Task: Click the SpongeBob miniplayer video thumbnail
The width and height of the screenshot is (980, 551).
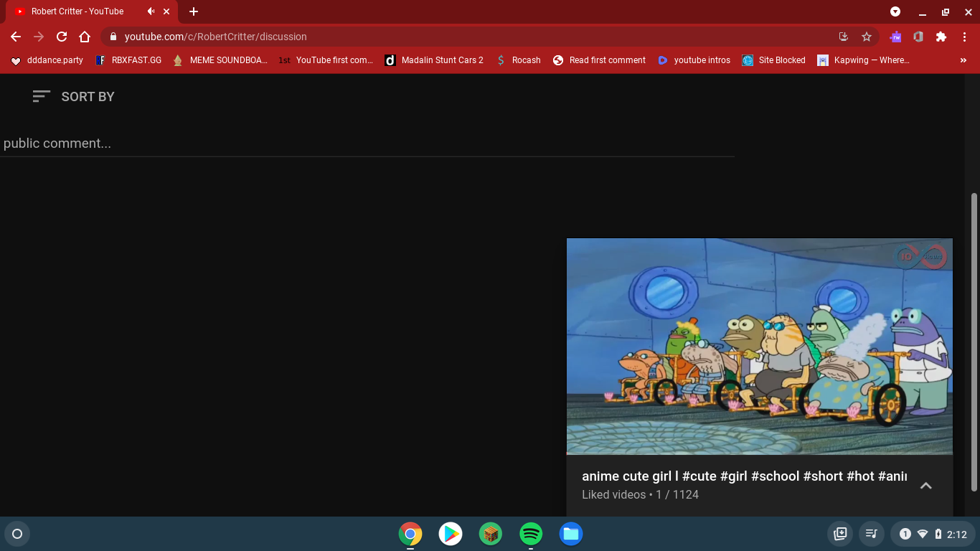Action: point(760,347)
